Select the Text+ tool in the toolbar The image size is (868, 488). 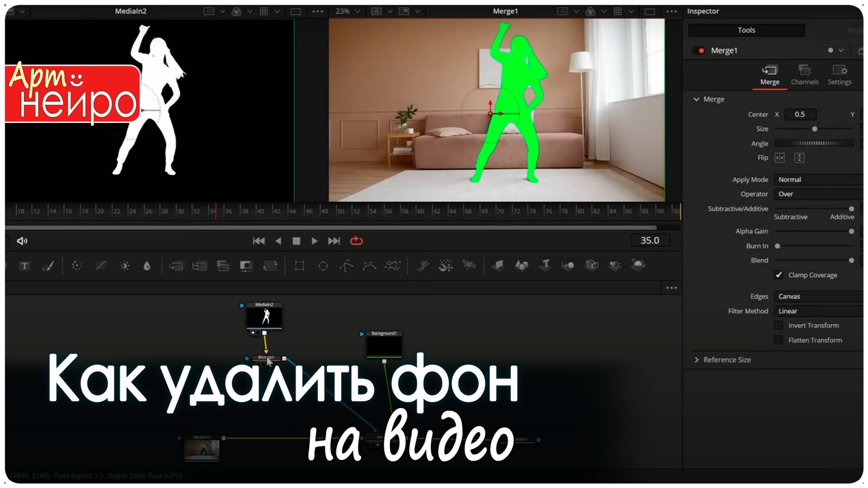point(24,266)
